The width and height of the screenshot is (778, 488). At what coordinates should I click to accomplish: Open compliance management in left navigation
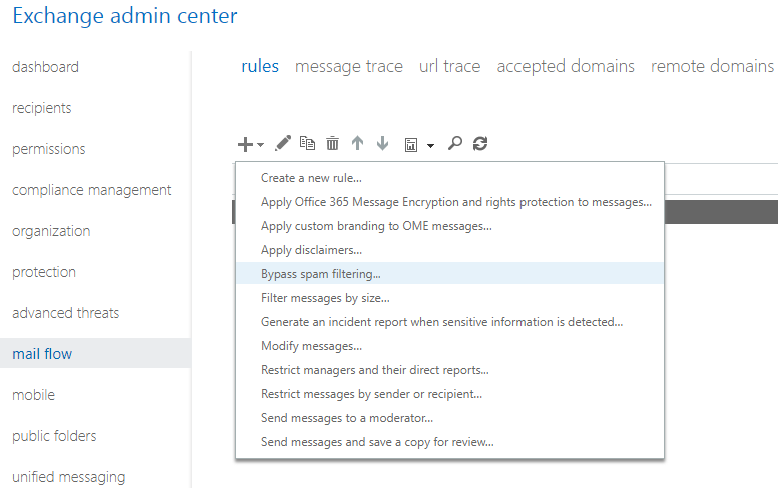92,190
